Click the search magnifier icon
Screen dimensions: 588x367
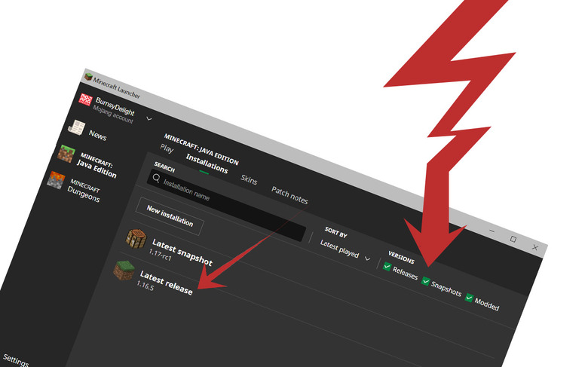(x=156, y=178)
